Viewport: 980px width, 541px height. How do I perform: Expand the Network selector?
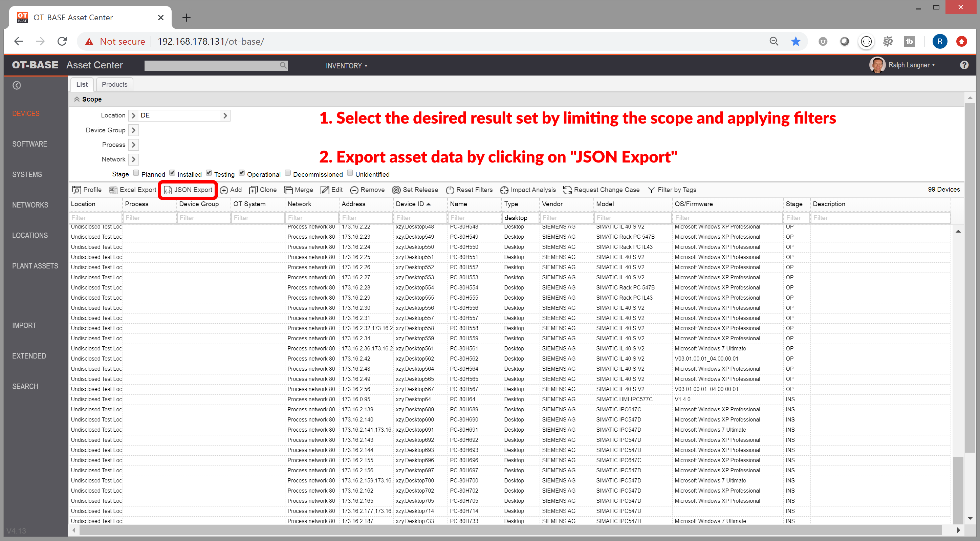[133, 159]
